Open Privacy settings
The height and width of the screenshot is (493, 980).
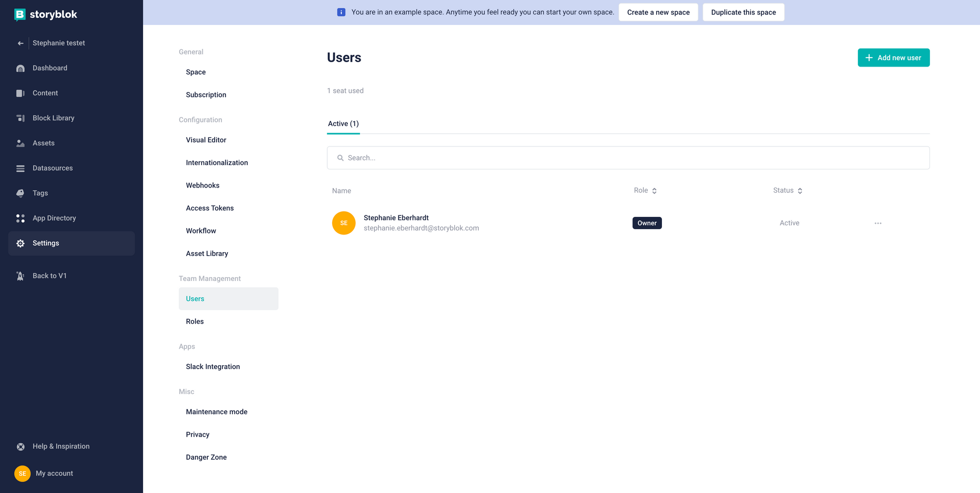point(198,435)
